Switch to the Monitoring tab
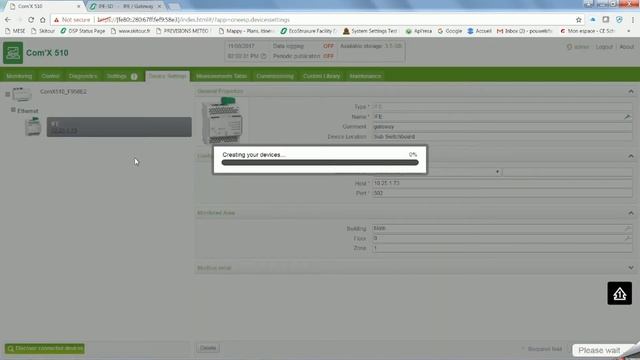The width and height of the screenshot is (640, 360). pyautogui.click(x=19, y=76)
